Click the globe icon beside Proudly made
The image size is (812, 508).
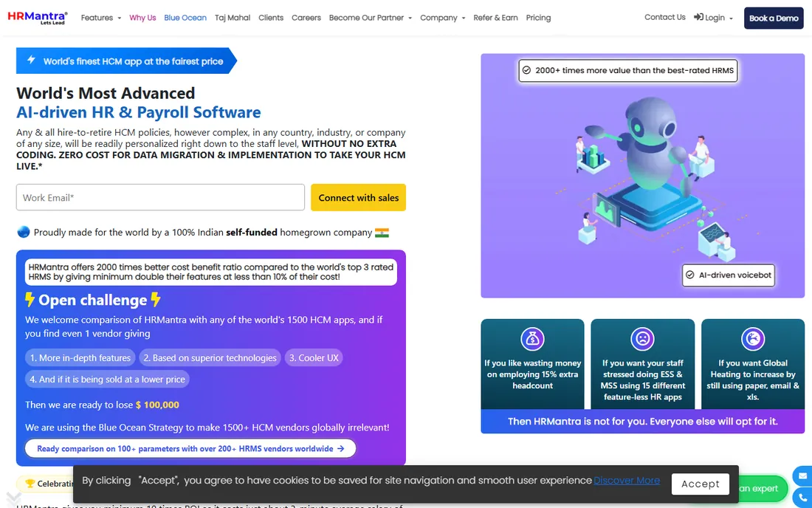24,232
